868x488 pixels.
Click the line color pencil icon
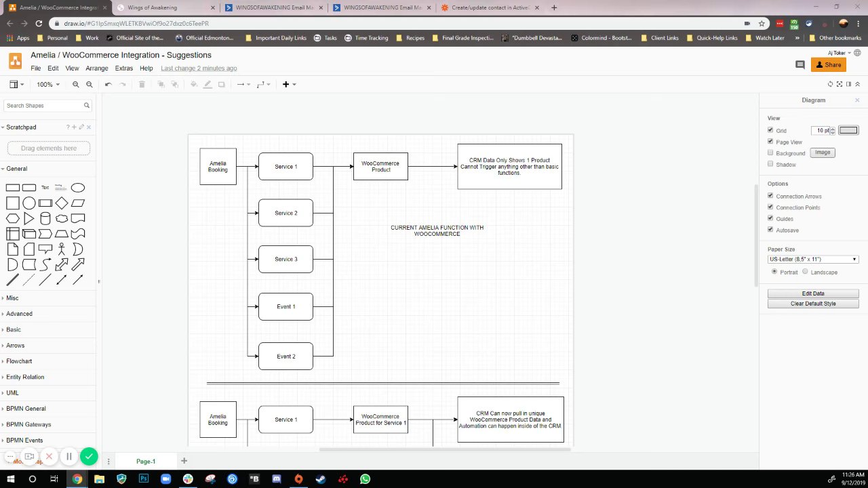(x=208, y=85)
